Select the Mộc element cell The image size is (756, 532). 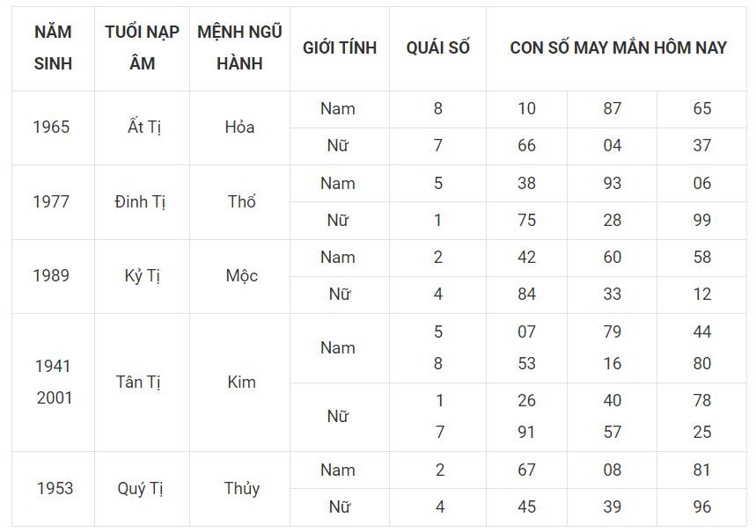(241, 275)
